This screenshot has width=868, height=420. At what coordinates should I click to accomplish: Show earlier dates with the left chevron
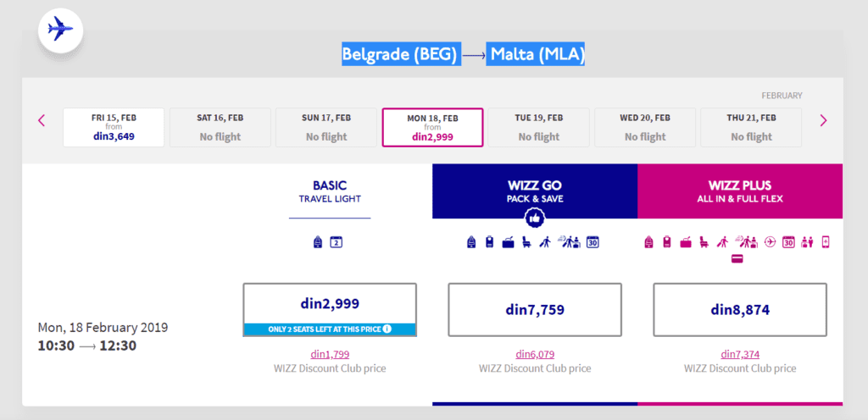42,120
